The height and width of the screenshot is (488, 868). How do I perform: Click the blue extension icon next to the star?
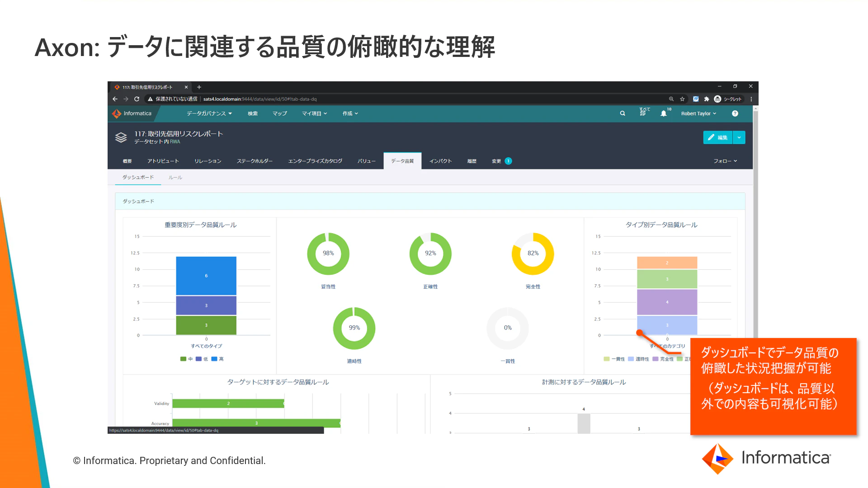696,99
